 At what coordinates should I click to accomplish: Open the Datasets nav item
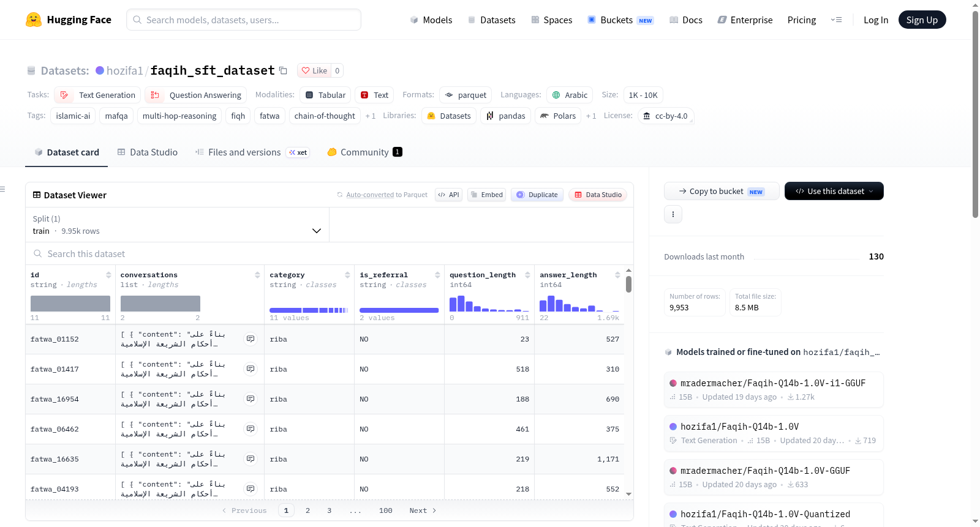pyautogui.click(x=491, y=20)
